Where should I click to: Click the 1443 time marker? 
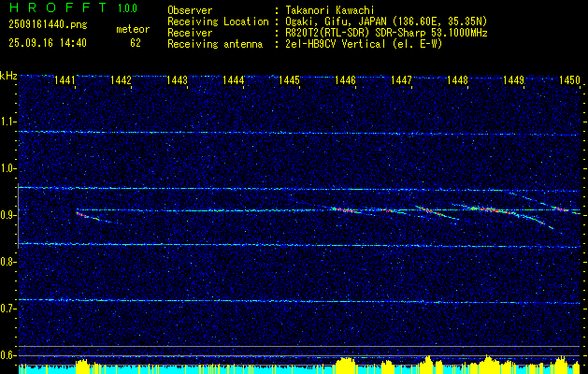pyautogui.click(x=177, y=80)
